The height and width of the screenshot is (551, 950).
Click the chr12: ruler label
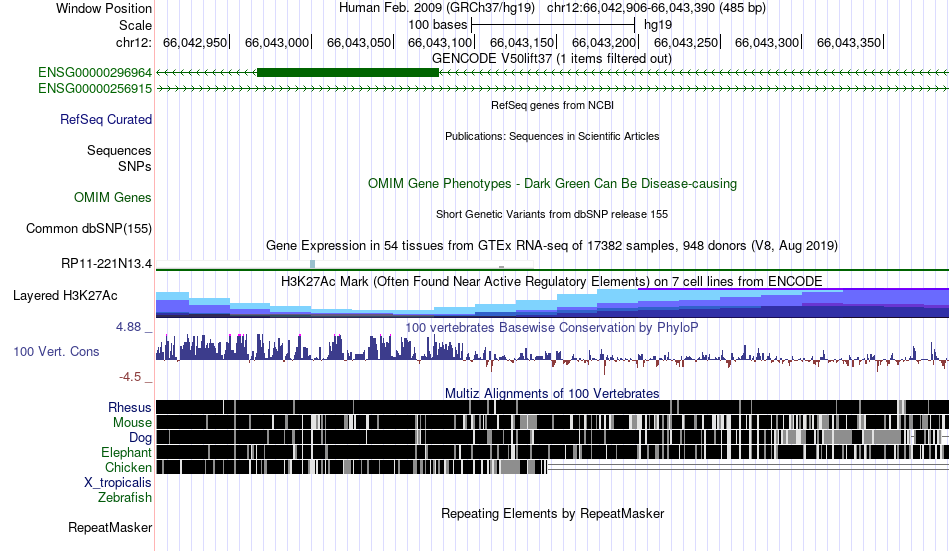click(134, 42)
